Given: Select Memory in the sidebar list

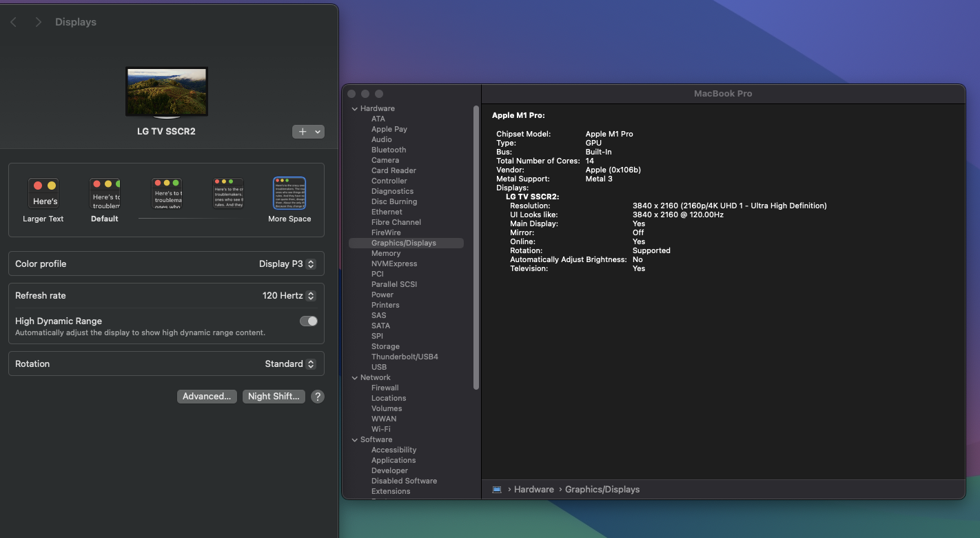Looking at the screenshot, I should (386, 253).
